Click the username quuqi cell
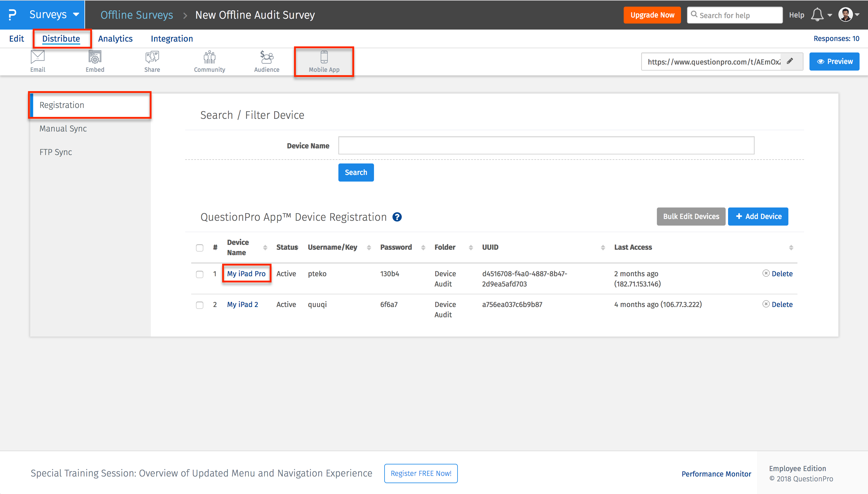The width and height of the screenshot is (868, 494). click(317, 304)
